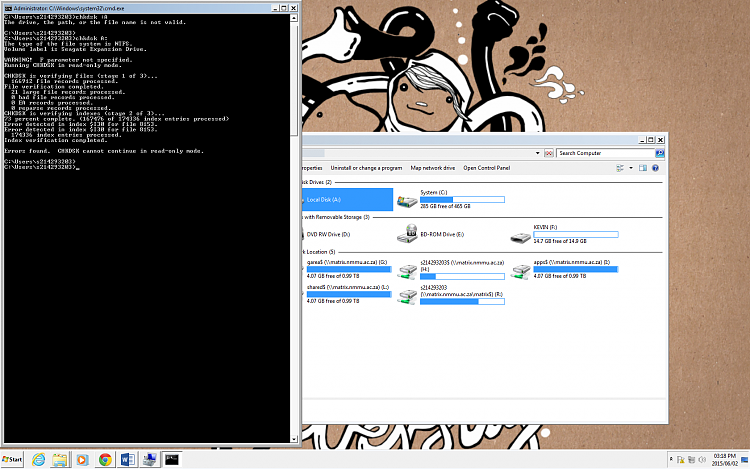Viewport: 750px width, 469px height.
Task: Launch Google Chrome from the taskbar
Action: point(105,460)
